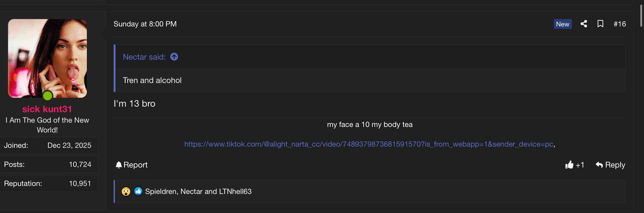Click the blue like reaction icon
Image resolution: width=644 pixels, height=213 pixels.
(138, 191)
